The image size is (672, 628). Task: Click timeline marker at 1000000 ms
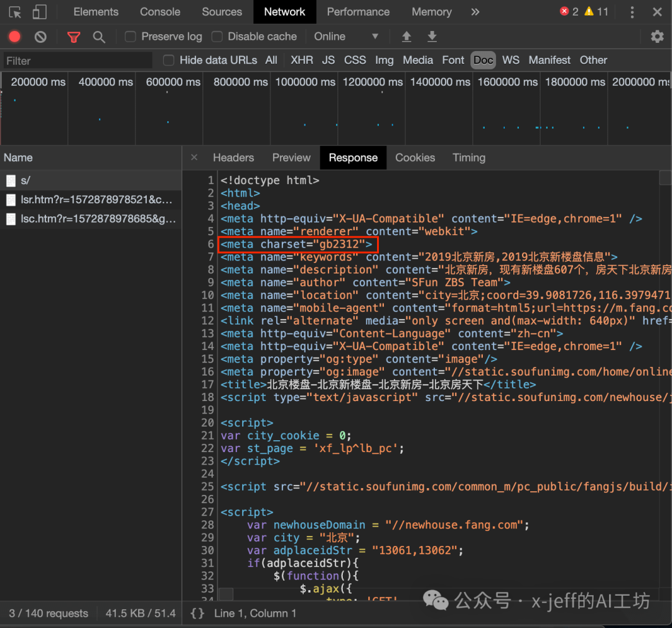305,82
